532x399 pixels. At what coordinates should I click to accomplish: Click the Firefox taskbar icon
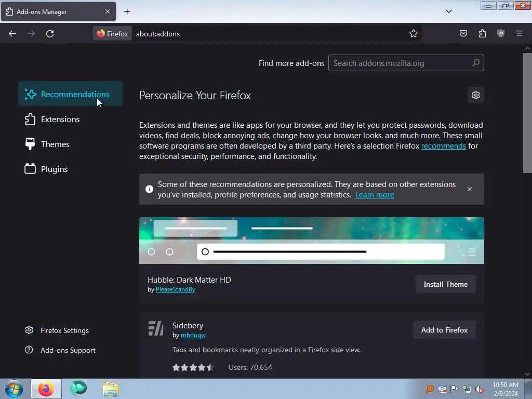click(46, 389)
